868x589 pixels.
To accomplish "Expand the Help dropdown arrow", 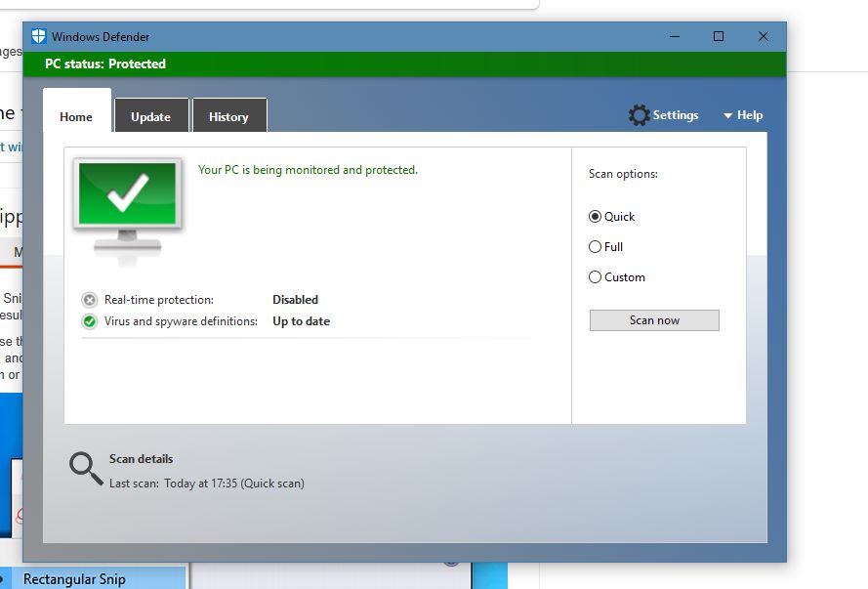I will click(x=728, y=115).
